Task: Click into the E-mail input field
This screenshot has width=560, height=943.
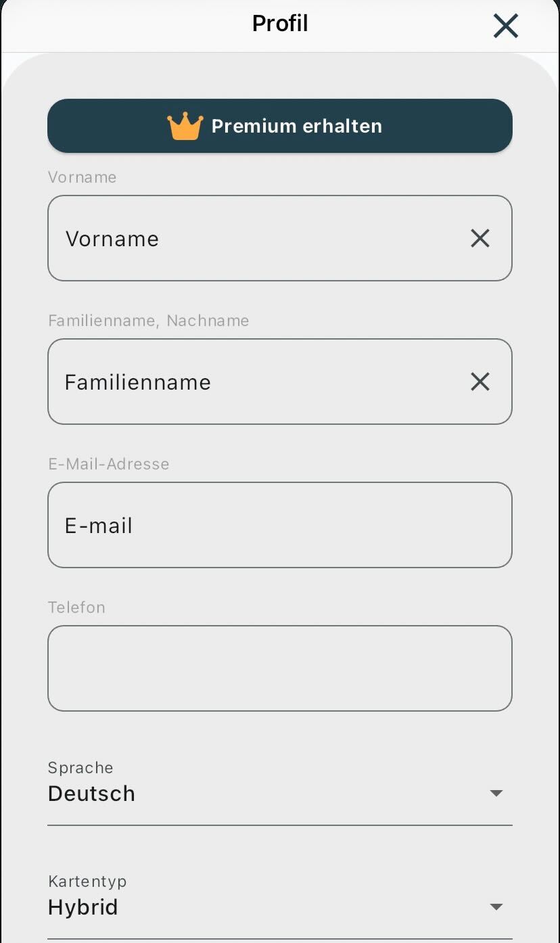Action: coord(279,525)
